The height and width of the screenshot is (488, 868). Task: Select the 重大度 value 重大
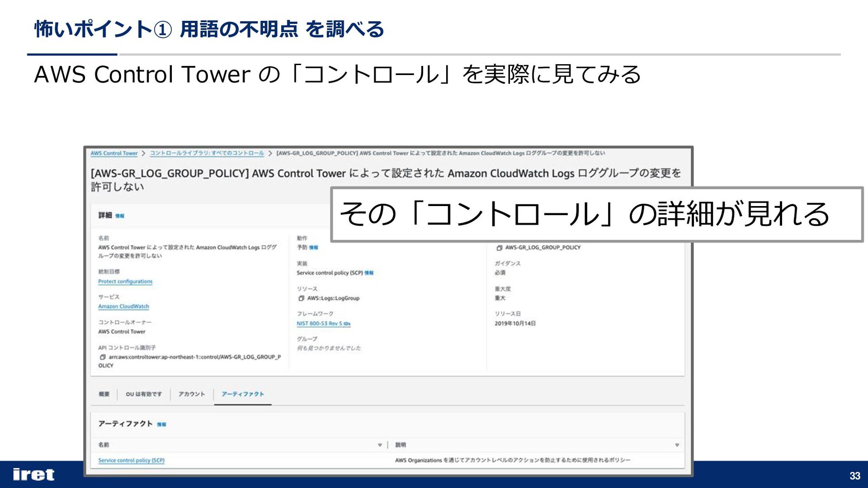pyautogui.click(x=500, y=298)
